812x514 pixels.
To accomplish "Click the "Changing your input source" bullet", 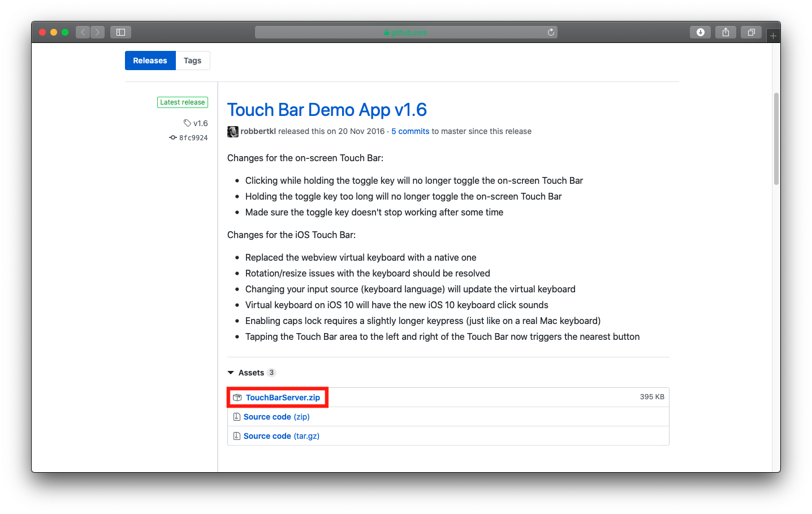I will [x=411, y=289].
